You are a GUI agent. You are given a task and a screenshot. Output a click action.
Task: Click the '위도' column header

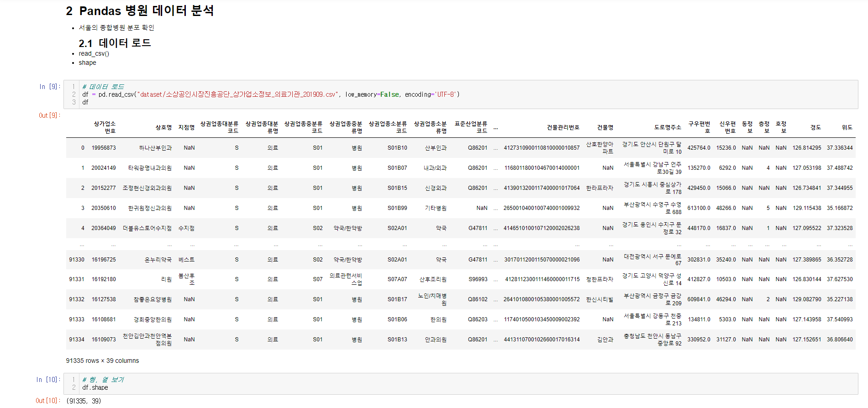pyautogui.click(x=847, y=127)
